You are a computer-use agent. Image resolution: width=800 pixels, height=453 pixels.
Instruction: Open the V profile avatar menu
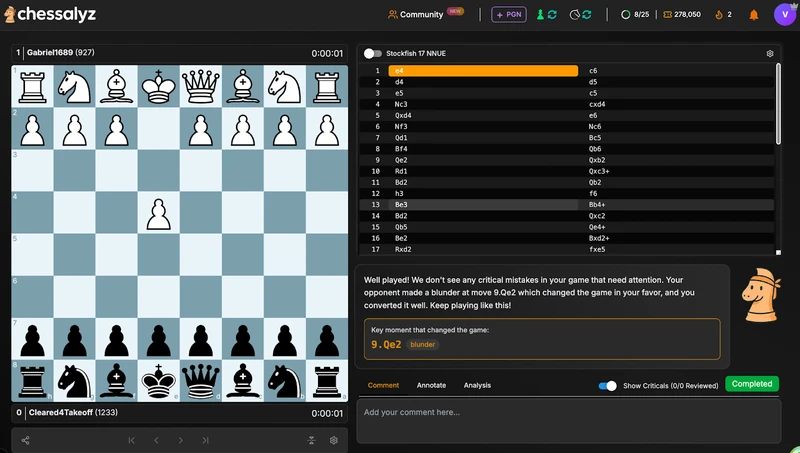[x=785, y=14]
